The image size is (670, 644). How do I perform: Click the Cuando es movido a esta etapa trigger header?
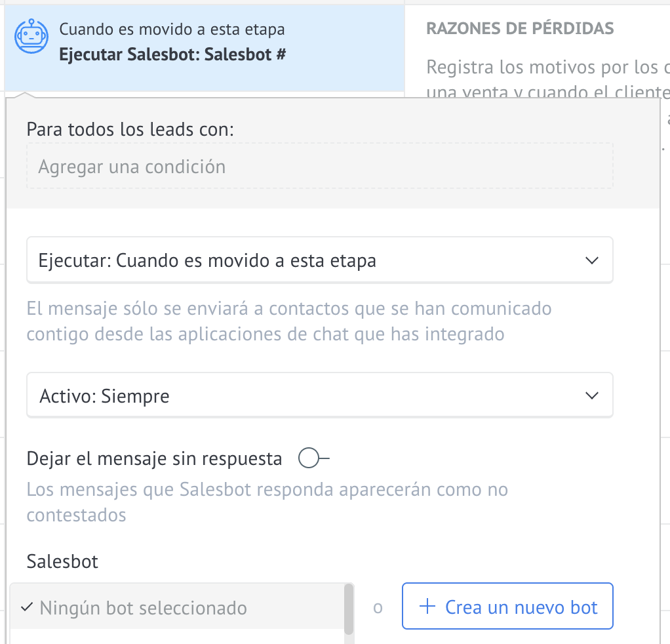coord(172,30)
